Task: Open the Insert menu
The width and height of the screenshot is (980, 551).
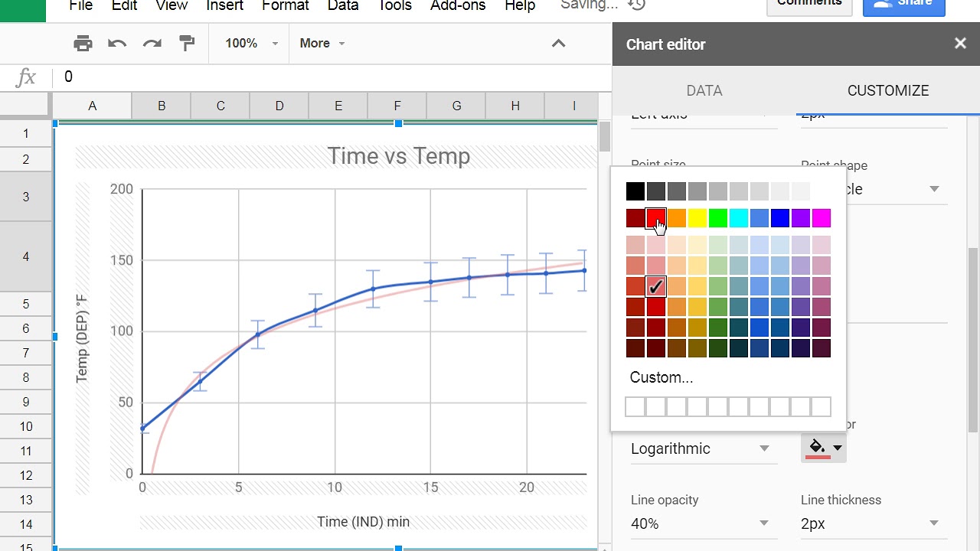Action: 225,6
